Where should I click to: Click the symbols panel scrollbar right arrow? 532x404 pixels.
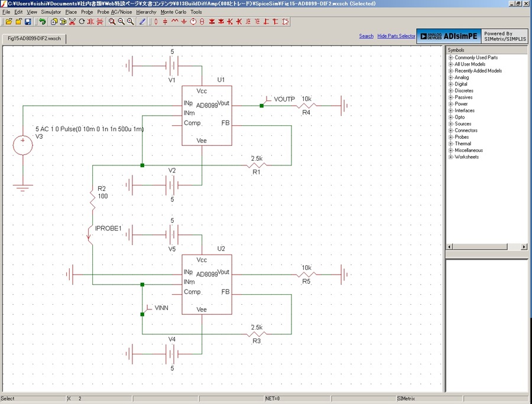(524, 246)
